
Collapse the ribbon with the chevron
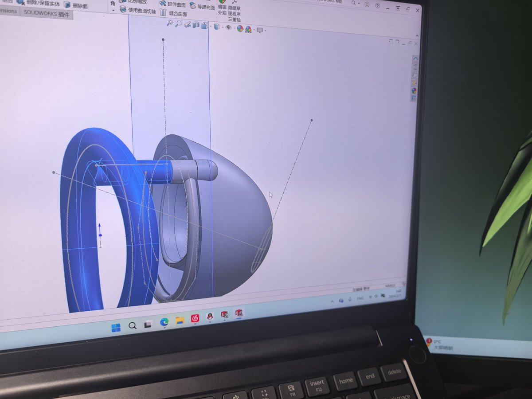click(x=417, y=36)
